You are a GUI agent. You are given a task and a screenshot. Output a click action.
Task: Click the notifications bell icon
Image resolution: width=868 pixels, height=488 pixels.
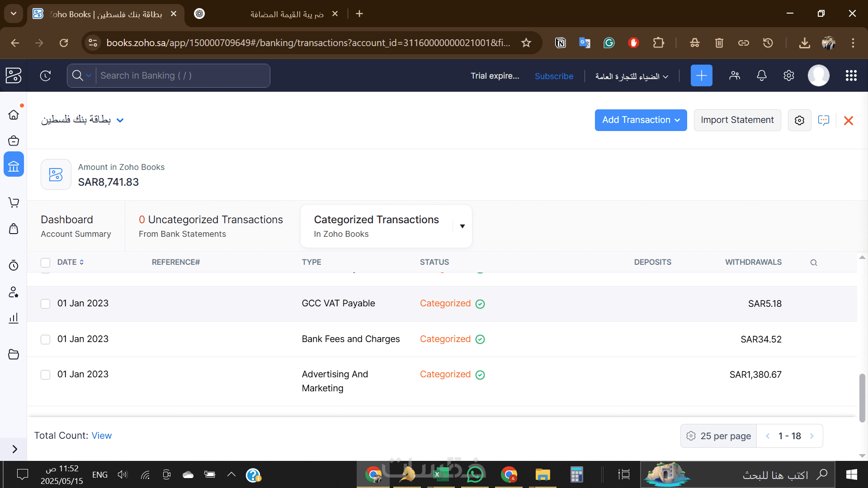(x=761, y=75)
